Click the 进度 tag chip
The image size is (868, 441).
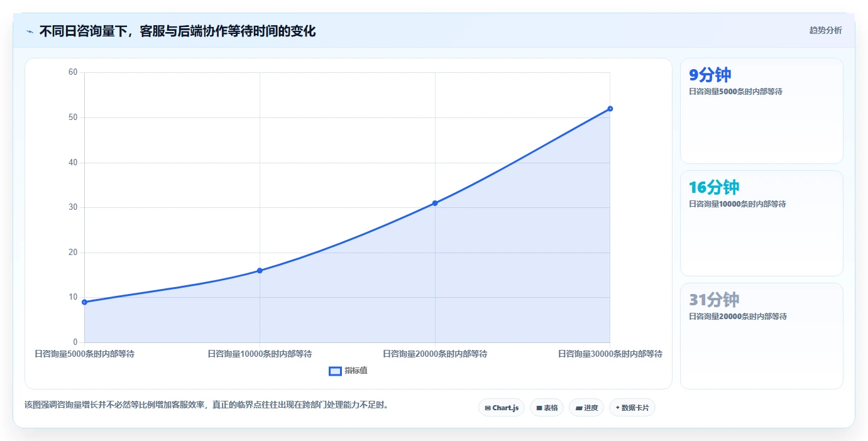pos(586,408)
